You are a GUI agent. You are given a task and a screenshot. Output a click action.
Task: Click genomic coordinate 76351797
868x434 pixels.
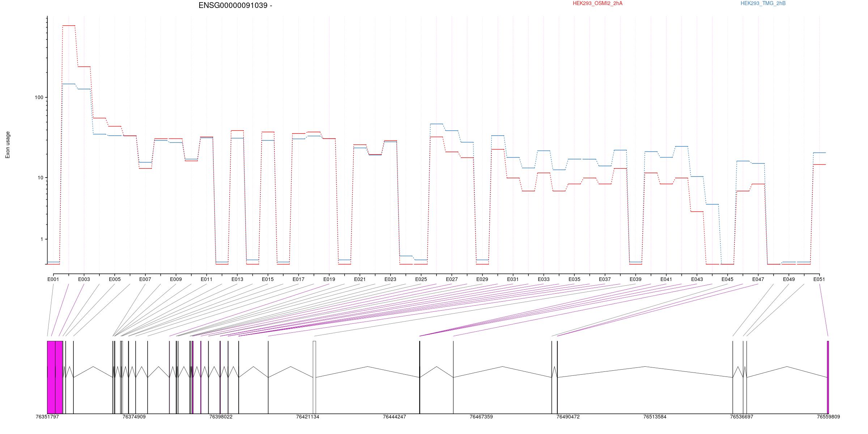(x=47, y=417)
